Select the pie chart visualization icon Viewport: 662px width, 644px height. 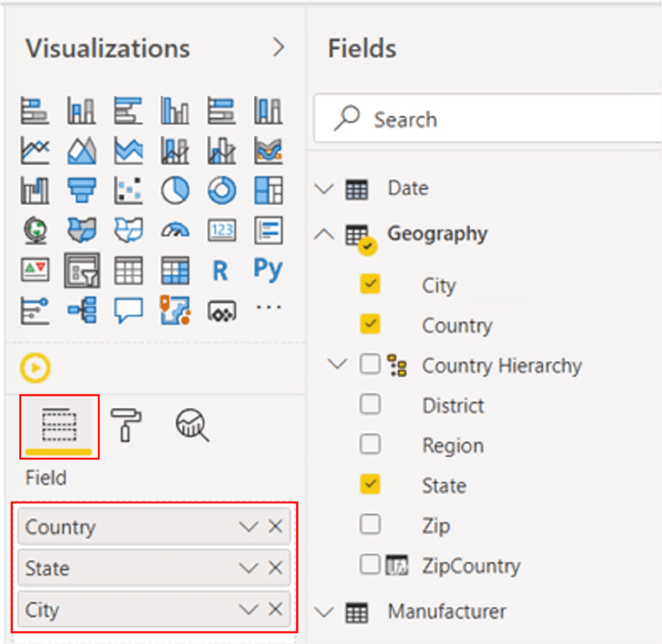175,190
